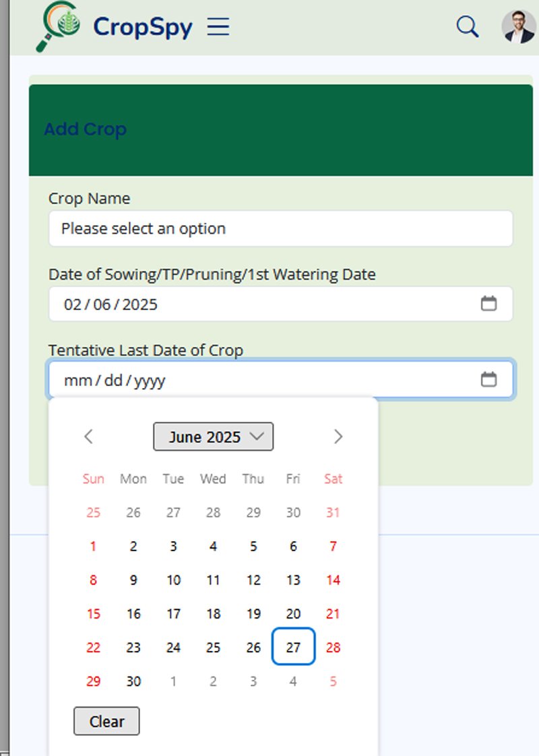539x756 pixels.
Task: Click the Tentative Last Date input field
Action: click(x=256, y=380)
